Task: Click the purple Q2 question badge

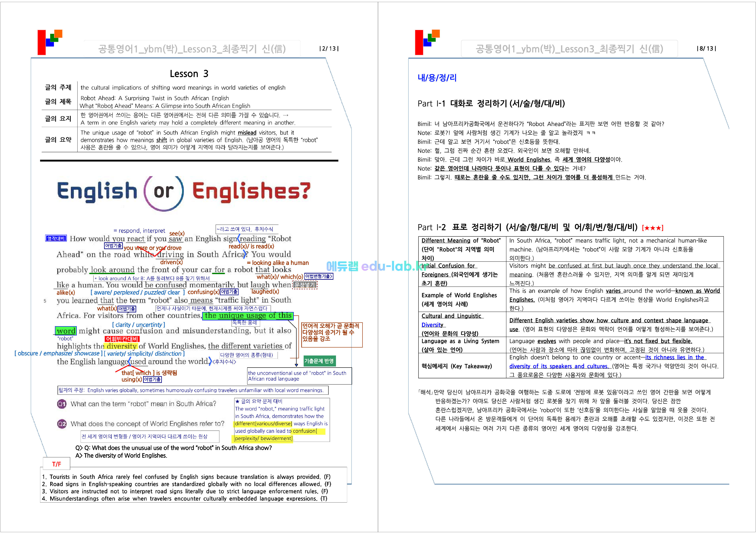Action: [x=62, y=424]
